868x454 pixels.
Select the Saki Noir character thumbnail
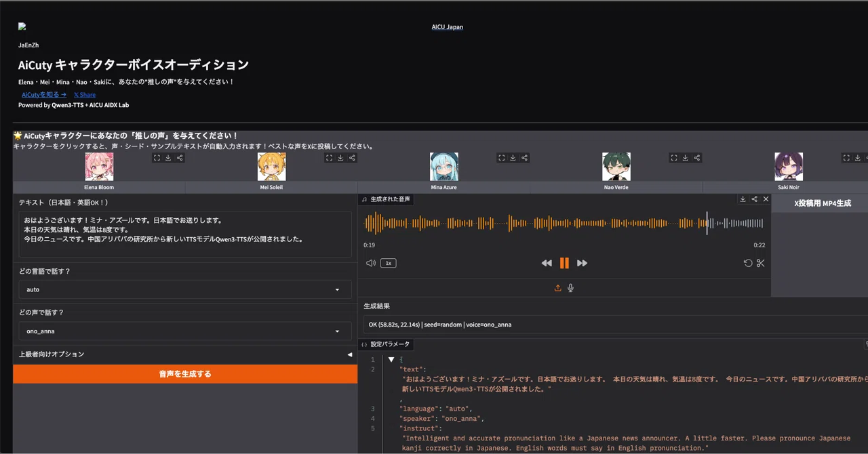[789, 166]
